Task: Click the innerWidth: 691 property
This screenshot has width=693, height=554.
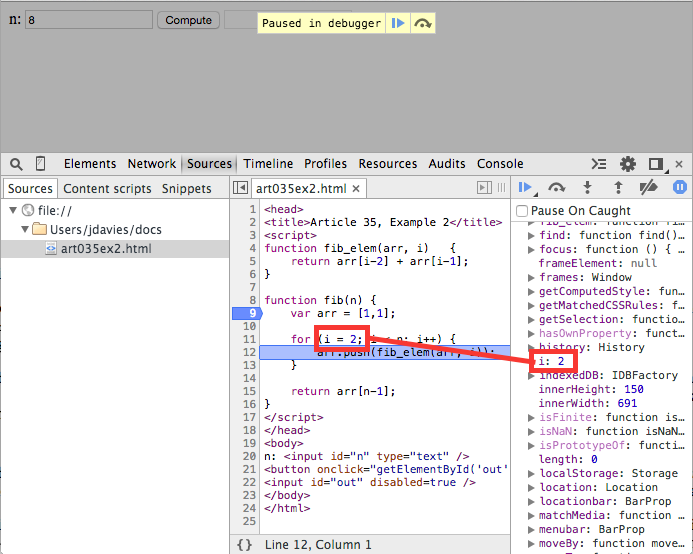Action: click(x=587, y=404)
